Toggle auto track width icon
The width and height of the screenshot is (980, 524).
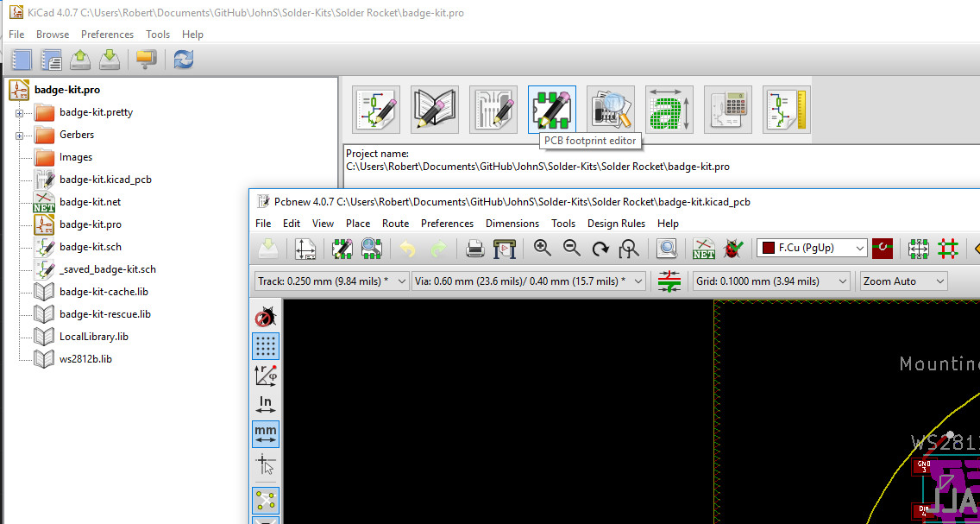[x=669, y=281]
